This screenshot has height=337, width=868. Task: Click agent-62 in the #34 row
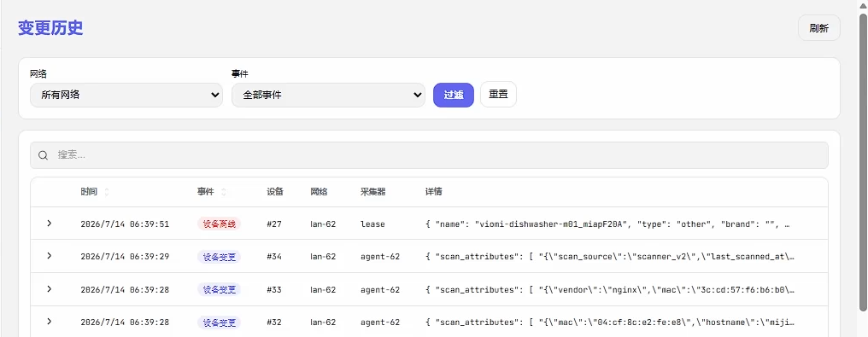point(379,257)
